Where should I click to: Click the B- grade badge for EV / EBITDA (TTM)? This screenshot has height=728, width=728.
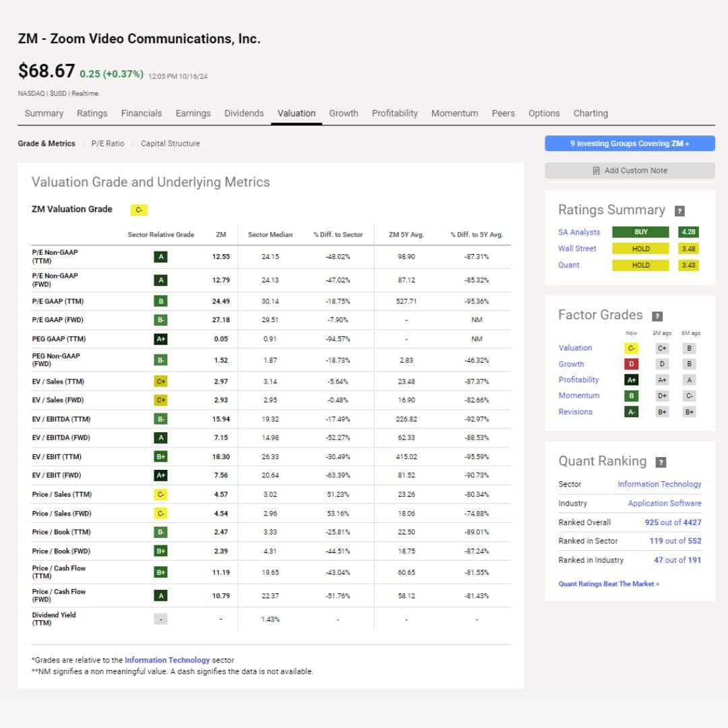tap(160, 419)
